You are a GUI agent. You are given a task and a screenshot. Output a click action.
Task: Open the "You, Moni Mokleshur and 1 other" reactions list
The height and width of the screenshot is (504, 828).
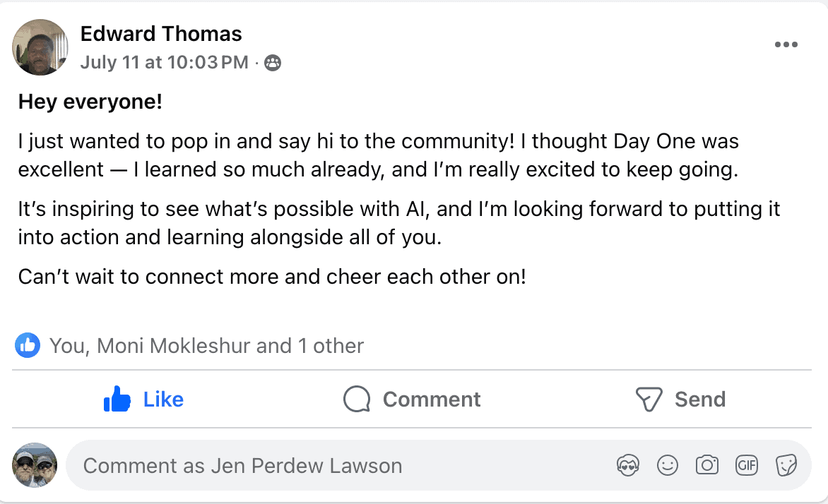[206, 346]
